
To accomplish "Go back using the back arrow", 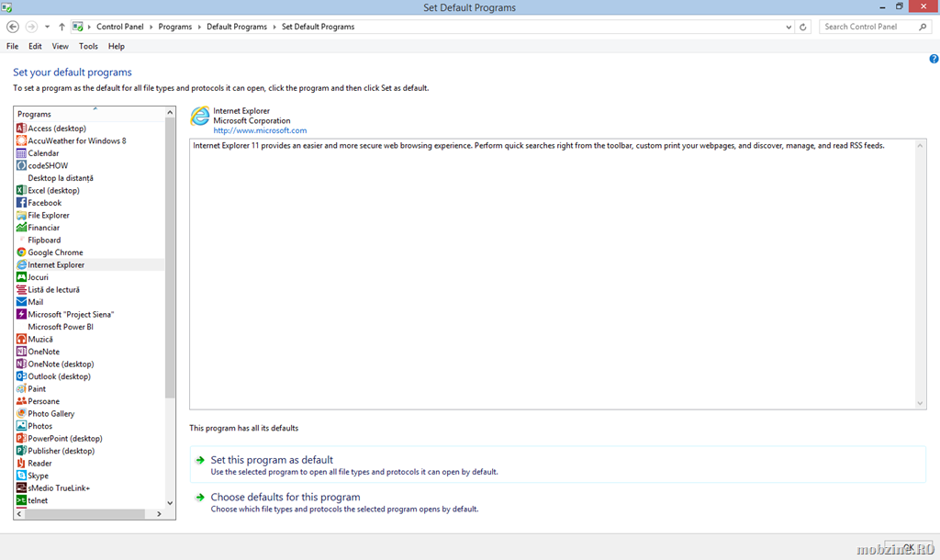I will [13, 27].
